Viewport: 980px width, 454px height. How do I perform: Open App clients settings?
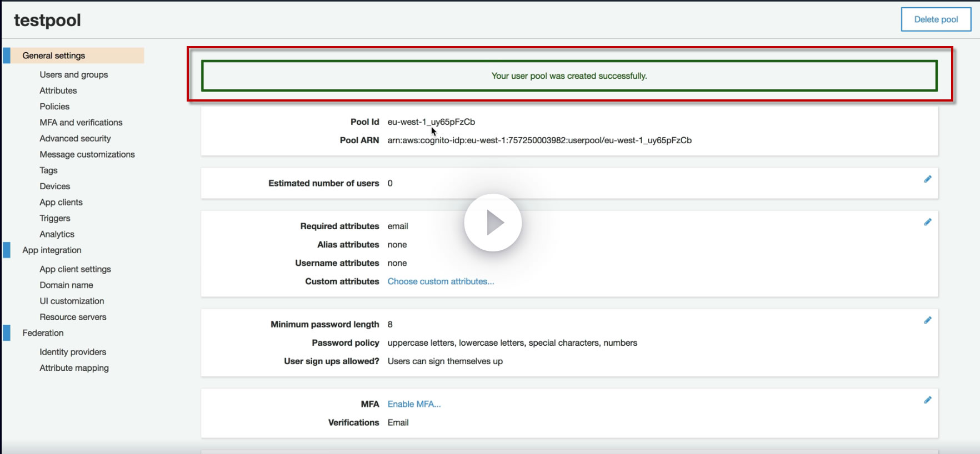coord(61,203)
